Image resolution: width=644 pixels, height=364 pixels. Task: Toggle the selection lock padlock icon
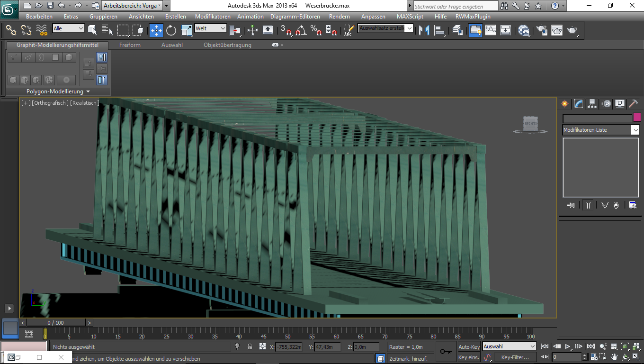point(250,347)
